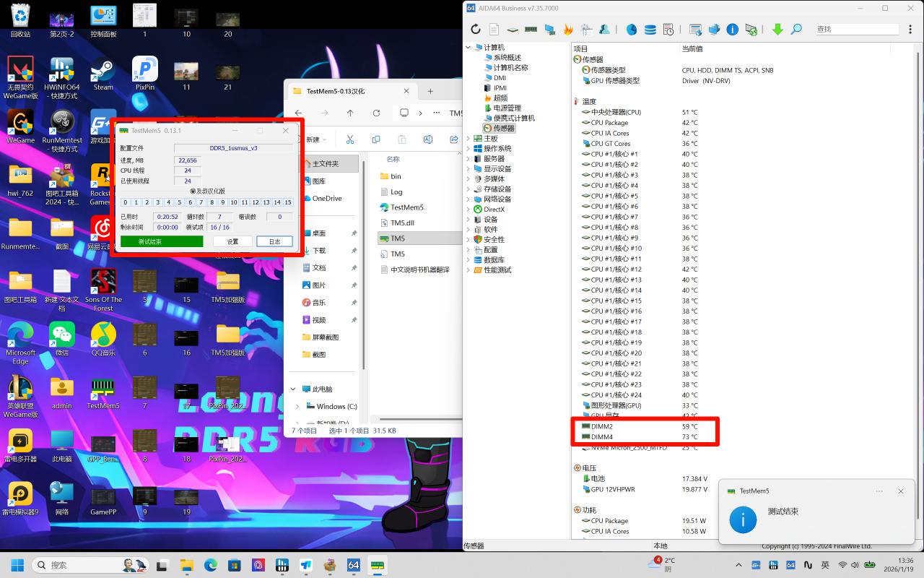Expand the 存储设备 tree node in AIDA64
The height and width of the screenshot is (578, 924).
click(x=467, y=189)
